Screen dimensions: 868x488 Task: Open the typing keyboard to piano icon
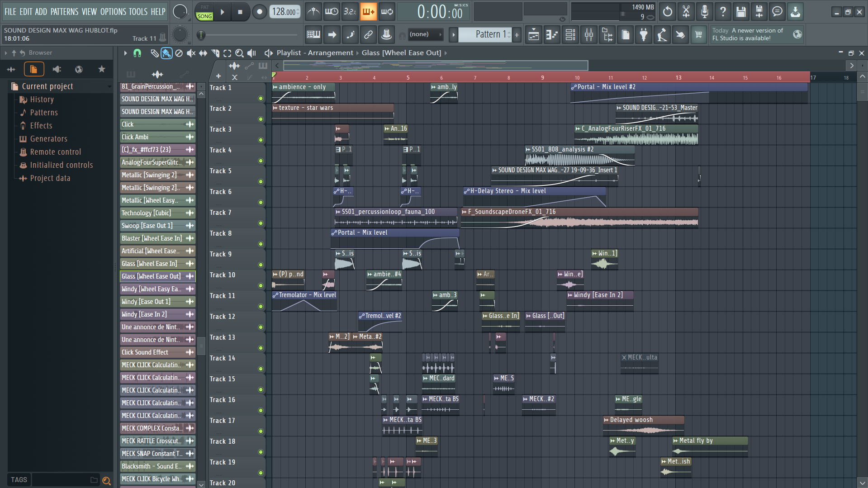point(313,34)
